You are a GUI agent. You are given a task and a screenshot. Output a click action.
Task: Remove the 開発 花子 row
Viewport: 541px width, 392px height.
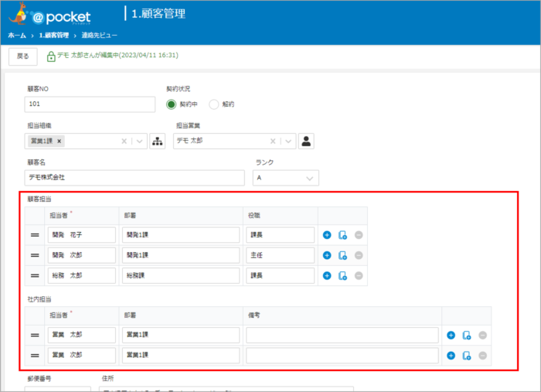(x=359, y=235)
